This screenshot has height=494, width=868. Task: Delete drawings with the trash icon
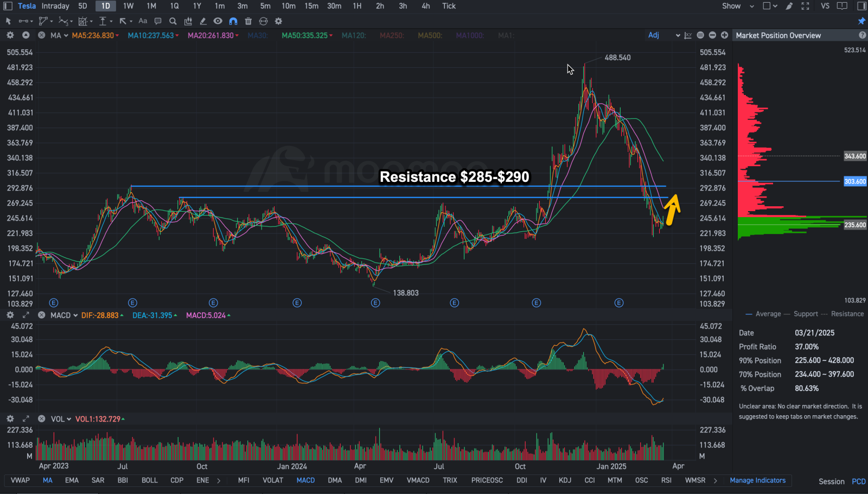248,21
